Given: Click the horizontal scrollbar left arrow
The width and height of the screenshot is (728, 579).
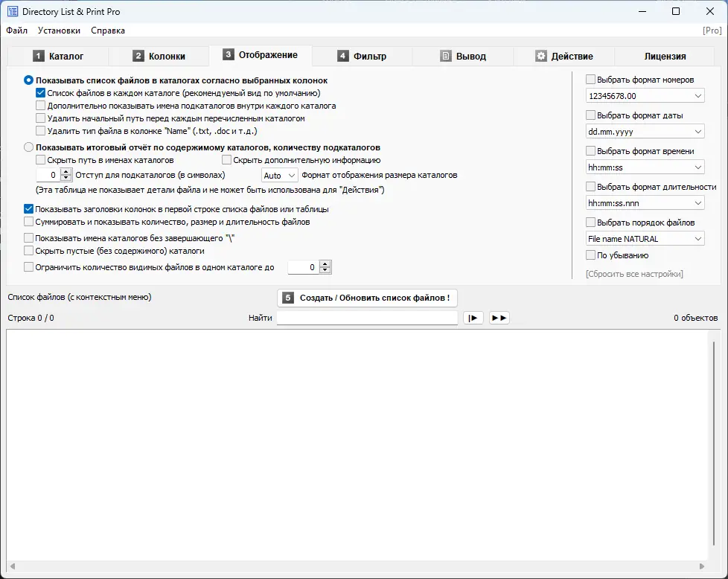Looking at the screenshot, I should tap(13, 566).
